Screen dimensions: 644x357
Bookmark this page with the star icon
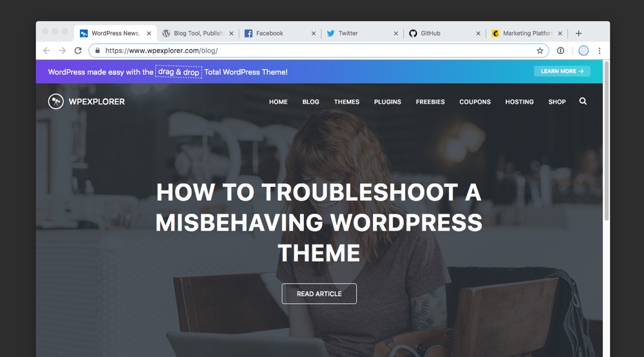540,50
